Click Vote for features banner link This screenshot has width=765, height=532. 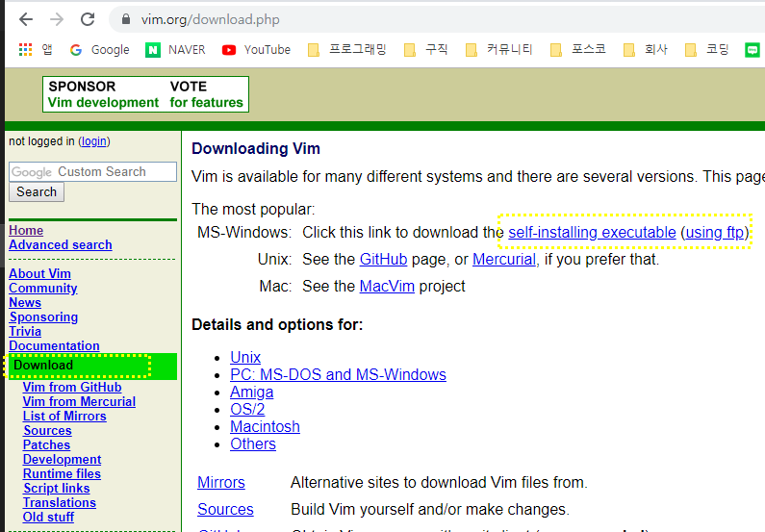point(206,94)
